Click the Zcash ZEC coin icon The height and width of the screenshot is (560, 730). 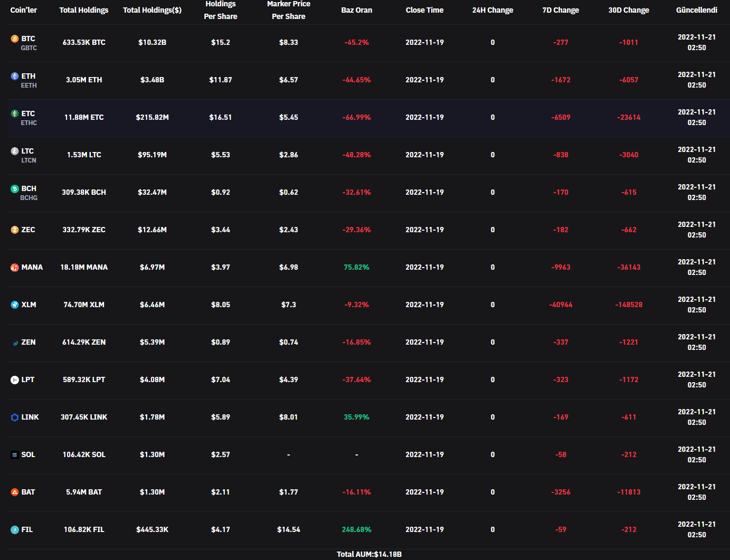click(x=15, y=230)
